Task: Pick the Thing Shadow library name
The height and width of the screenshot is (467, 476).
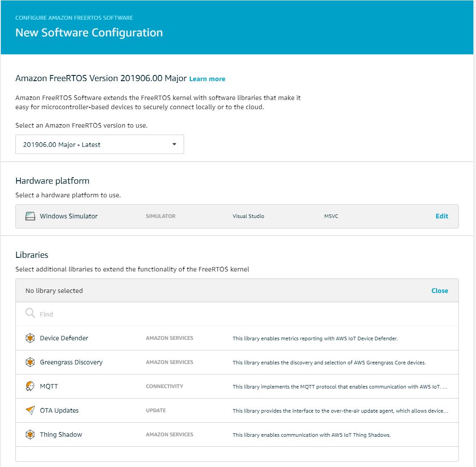Action: [x=61, y=435]
